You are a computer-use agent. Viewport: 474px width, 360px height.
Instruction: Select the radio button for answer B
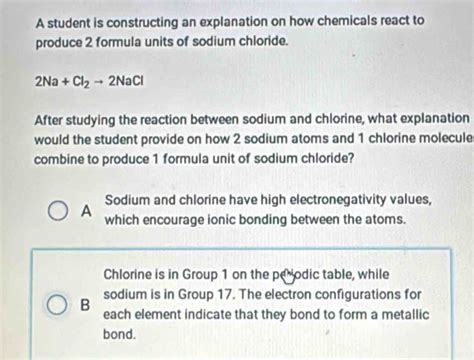56,305
